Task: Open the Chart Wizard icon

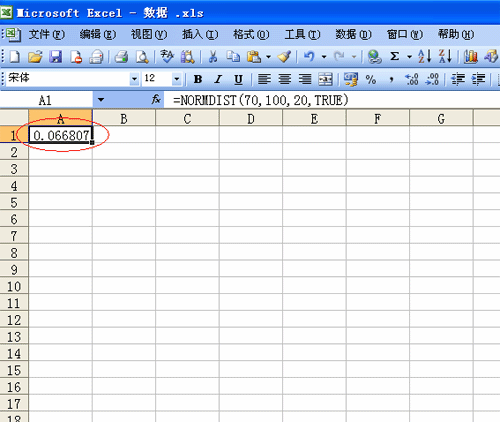Action: pyautogui.click(x=471, y=57)
